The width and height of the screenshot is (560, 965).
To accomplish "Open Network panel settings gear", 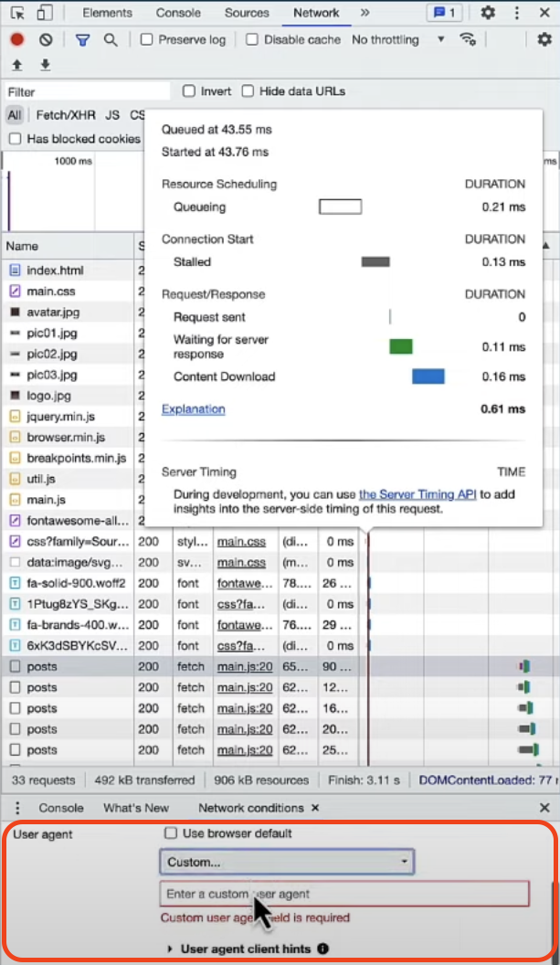I will (544, 39).
